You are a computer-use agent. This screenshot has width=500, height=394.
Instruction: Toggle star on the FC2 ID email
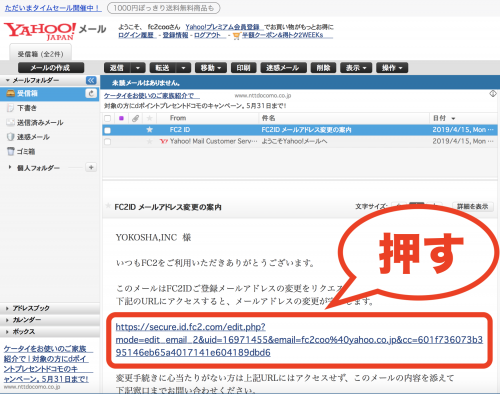pyautogui.click(x=149, y=130)
